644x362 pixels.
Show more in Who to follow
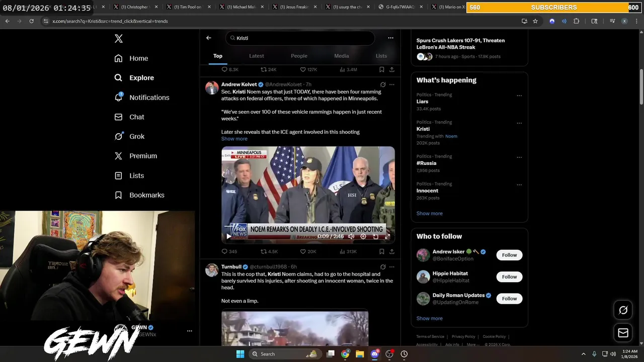pyautogui.click(x=429, y=318)
